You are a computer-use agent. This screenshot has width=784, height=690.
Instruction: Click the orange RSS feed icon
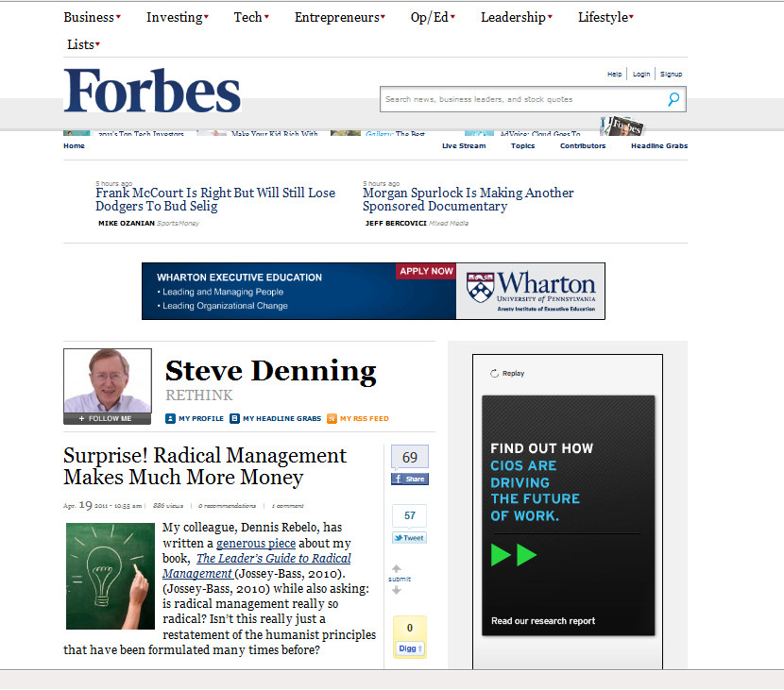(x=332, y=418)
